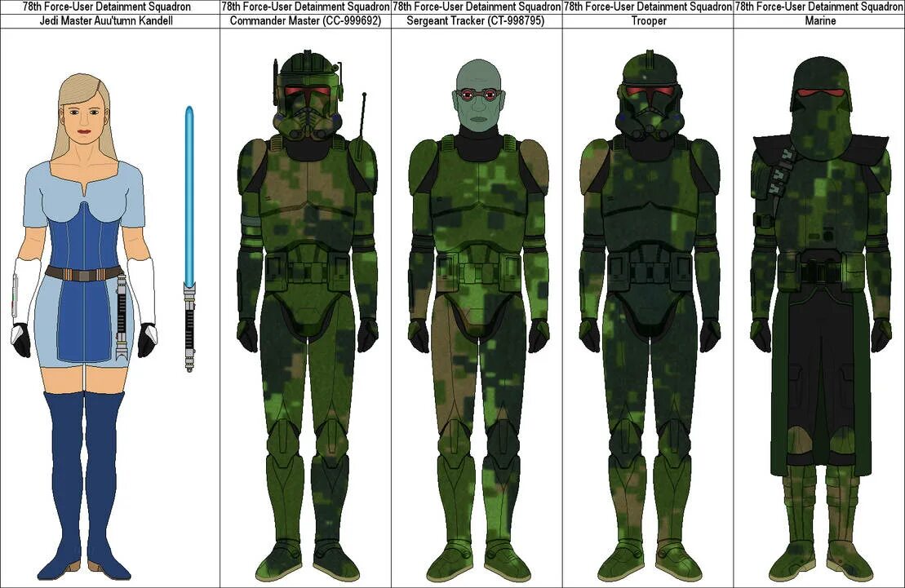Click the squadron title above Marine
This screenshot has width=905, height=588.
(x=819, y=7)
